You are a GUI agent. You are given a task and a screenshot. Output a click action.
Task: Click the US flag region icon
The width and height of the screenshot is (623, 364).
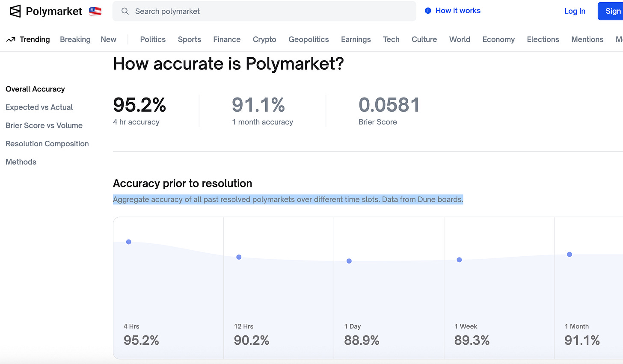click(95, 11)
